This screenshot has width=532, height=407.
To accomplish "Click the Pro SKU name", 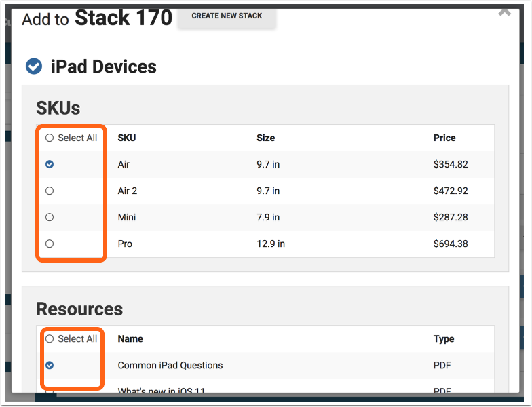I will tap(125, 244).
